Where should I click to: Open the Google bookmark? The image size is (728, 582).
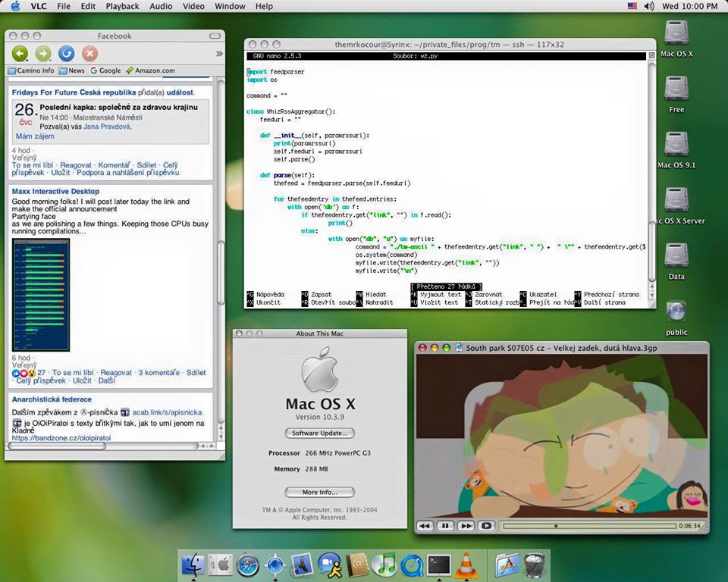(x=105, y=70)
